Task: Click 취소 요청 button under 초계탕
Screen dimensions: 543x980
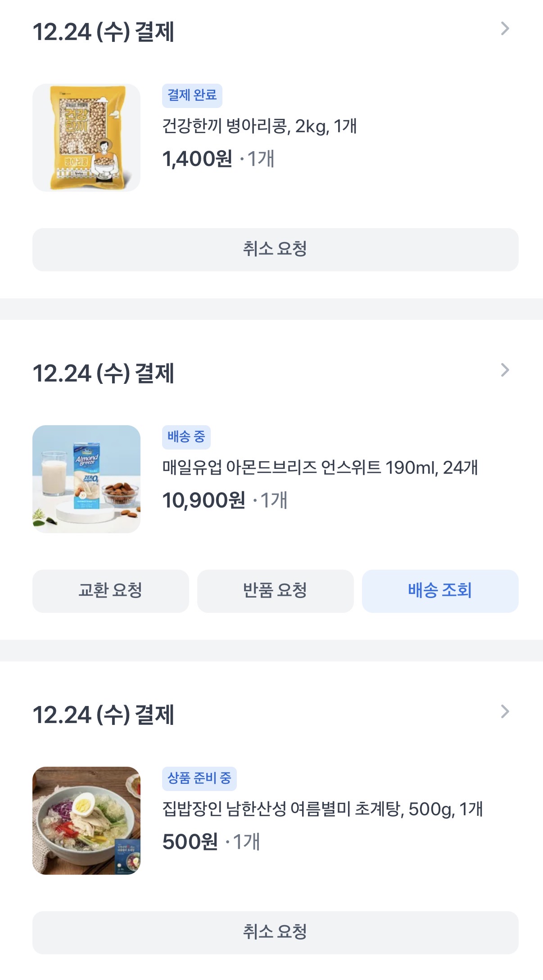Action: (x=275, y=932)
